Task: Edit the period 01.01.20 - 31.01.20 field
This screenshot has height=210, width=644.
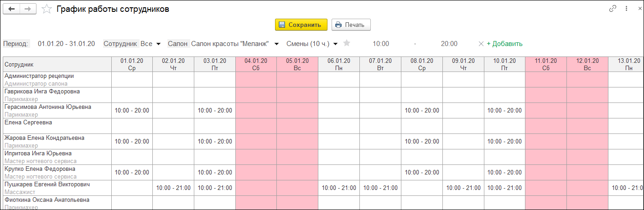Action: (x=66, y=44)
